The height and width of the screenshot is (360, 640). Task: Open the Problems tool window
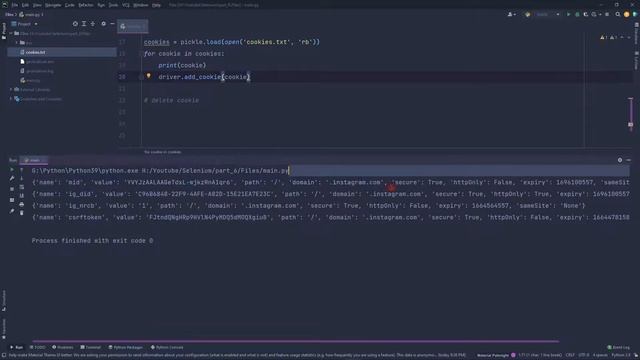[x=62, y=347]
